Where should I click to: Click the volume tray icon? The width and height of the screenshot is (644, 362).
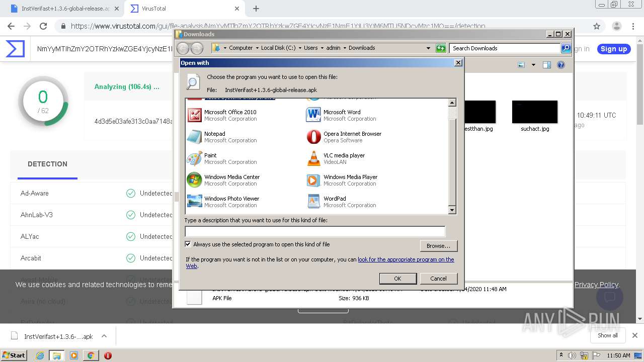572,355
